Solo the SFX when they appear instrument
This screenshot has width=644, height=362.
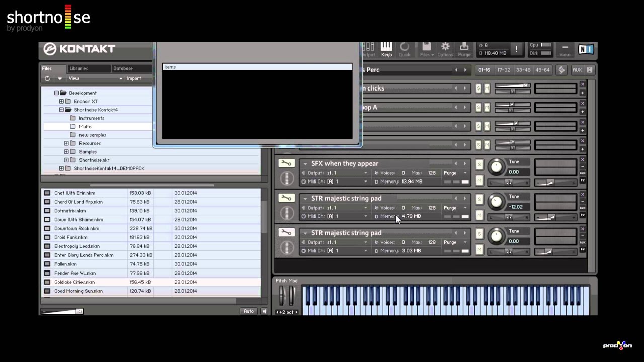pyautogui.click(x=479, y=165)
